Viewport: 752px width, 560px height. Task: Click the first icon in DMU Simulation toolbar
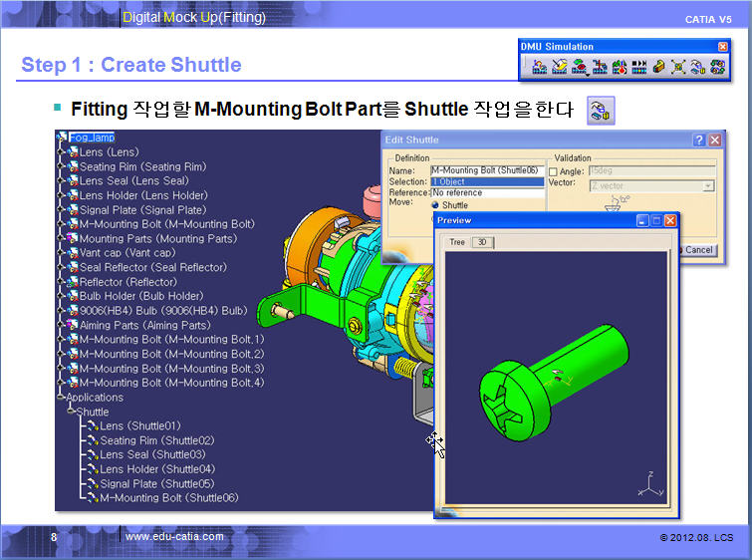[x=539, y=67]
